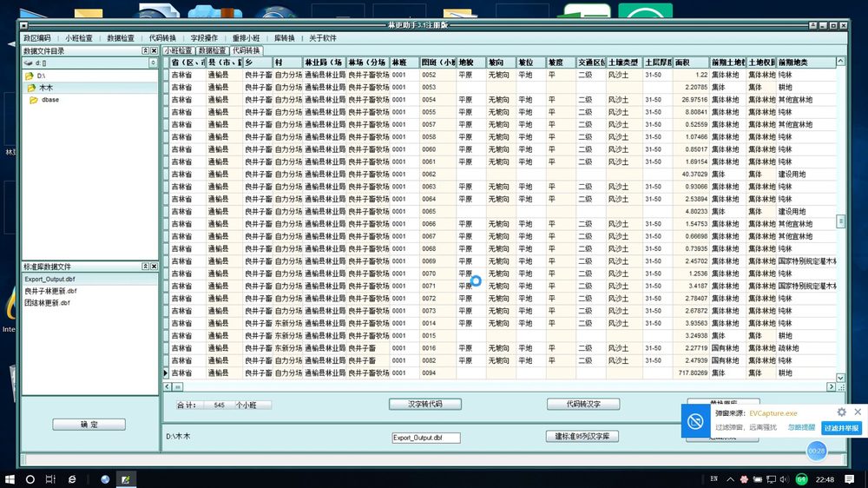Edit the Export_Output.dbf file name field
The width and height of the screenshot is (868, 488).
point(425,438)
